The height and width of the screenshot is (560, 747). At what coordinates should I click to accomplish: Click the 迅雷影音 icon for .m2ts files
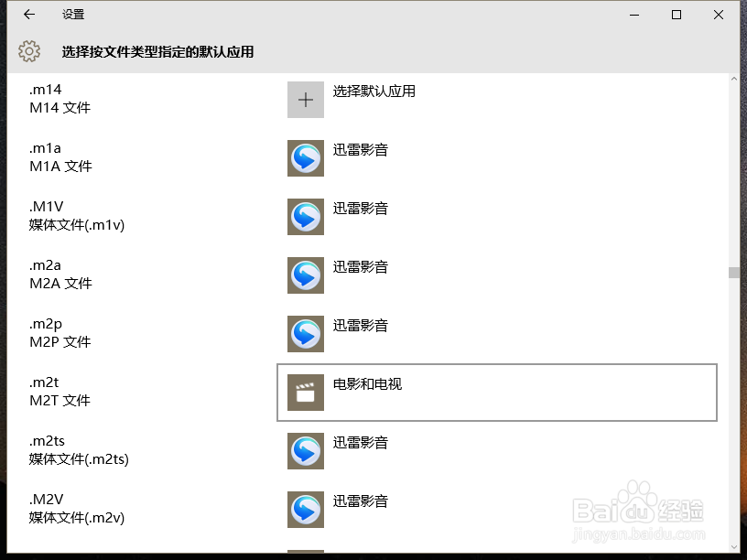[x=305, y=451]
